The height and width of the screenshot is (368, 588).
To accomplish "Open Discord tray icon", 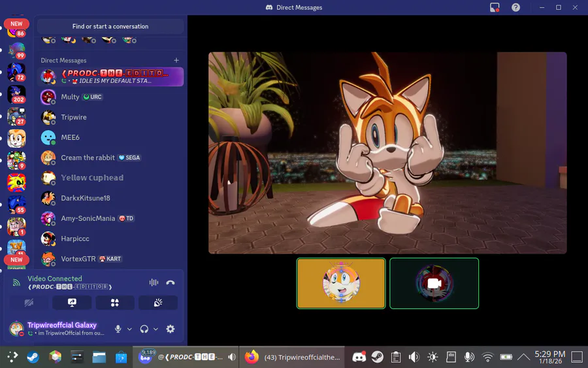I will coord(359,357).
